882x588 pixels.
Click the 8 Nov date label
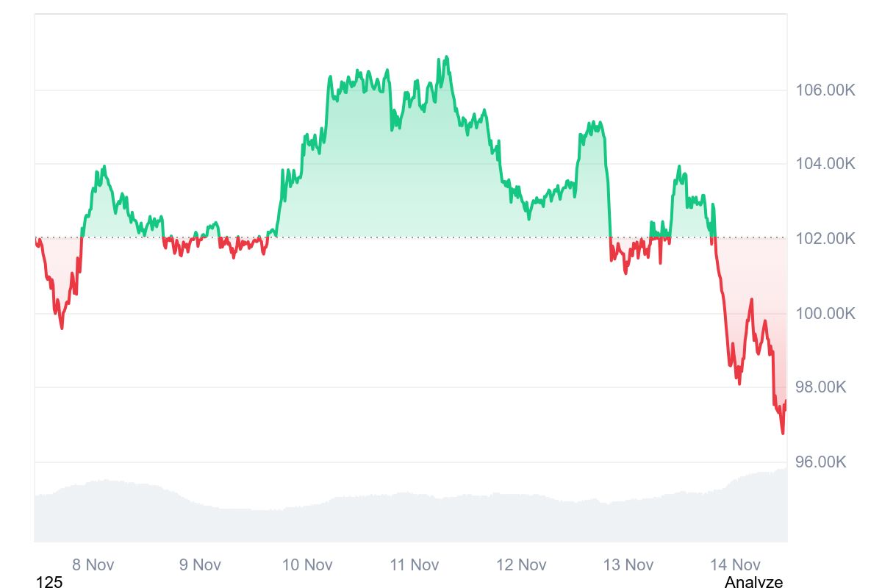tap(93, 565)
